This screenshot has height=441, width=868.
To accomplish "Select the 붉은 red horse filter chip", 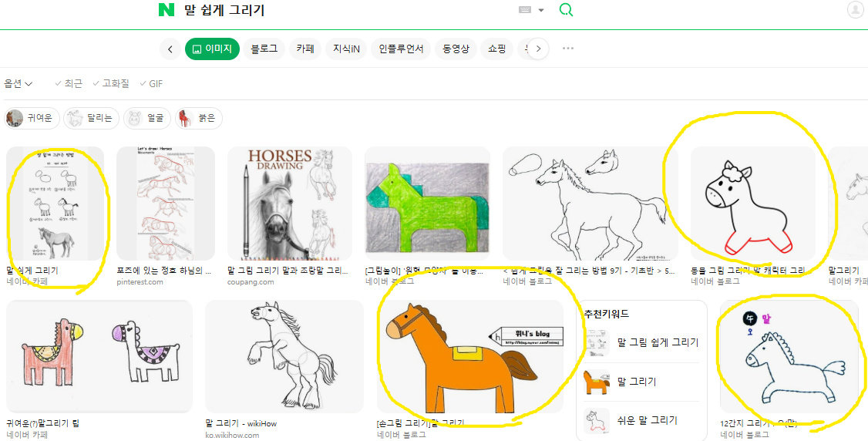I will tap(199, 118).
